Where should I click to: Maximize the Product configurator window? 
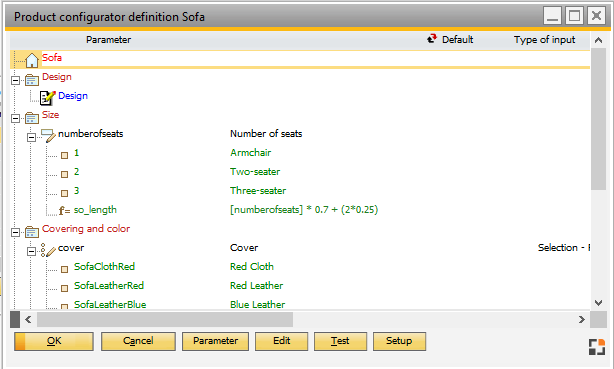point(574,16)
